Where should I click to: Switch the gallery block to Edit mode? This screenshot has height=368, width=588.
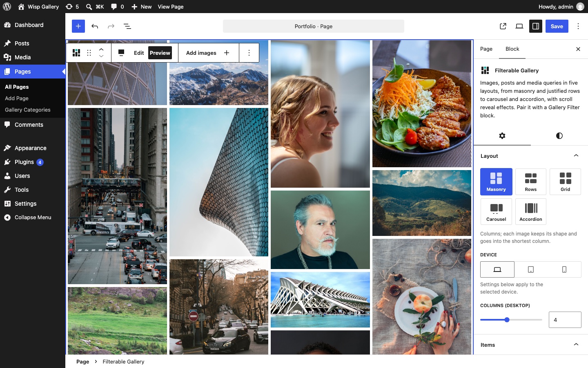[x=139, y=53]
